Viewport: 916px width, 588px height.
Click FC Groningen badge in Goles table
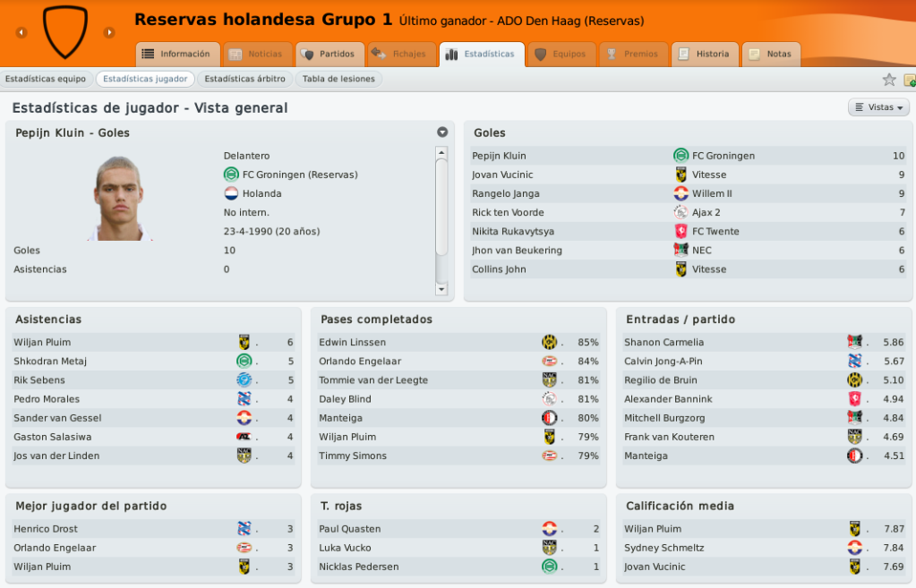click(681, 156)
